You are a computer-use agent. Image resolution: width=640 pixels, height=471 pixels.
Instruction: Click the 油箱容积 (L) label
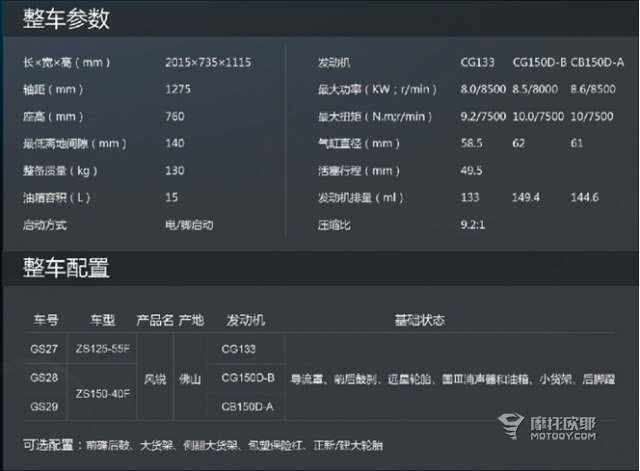tap(57, 198)
